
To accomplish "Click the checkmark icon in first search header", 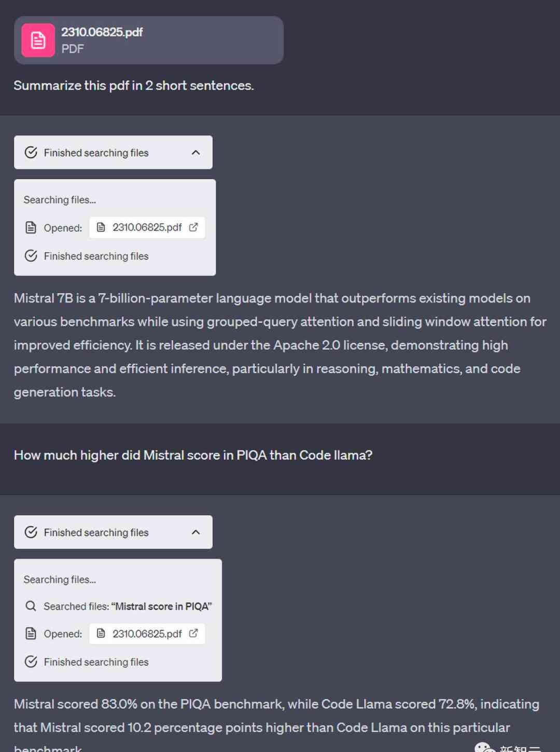I will 31,153.
